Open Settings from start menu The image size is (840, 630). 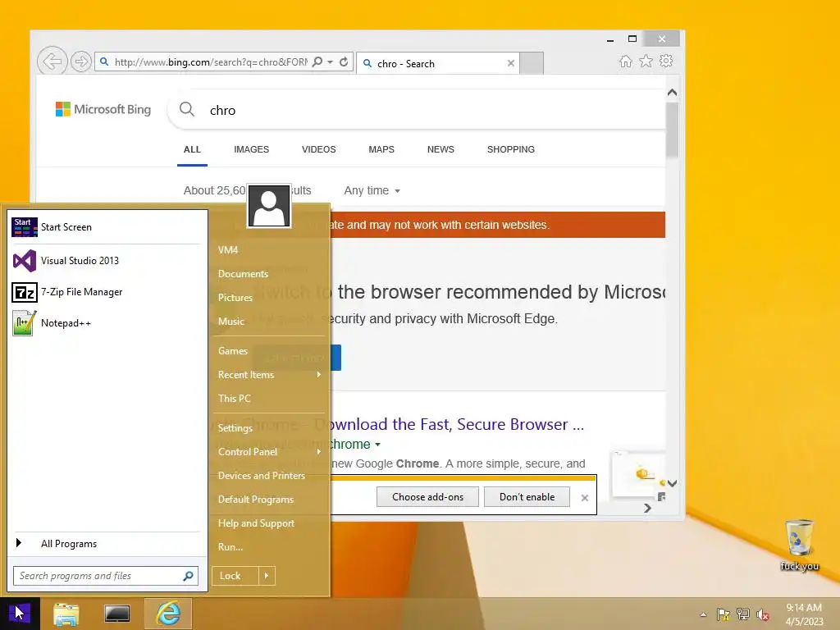(235, 428)
